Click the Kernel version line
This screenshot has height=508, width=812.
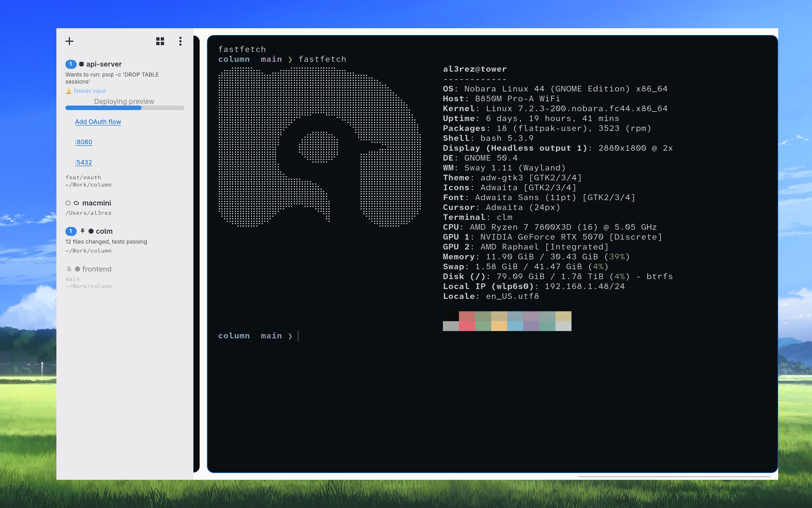click(555, 109)
